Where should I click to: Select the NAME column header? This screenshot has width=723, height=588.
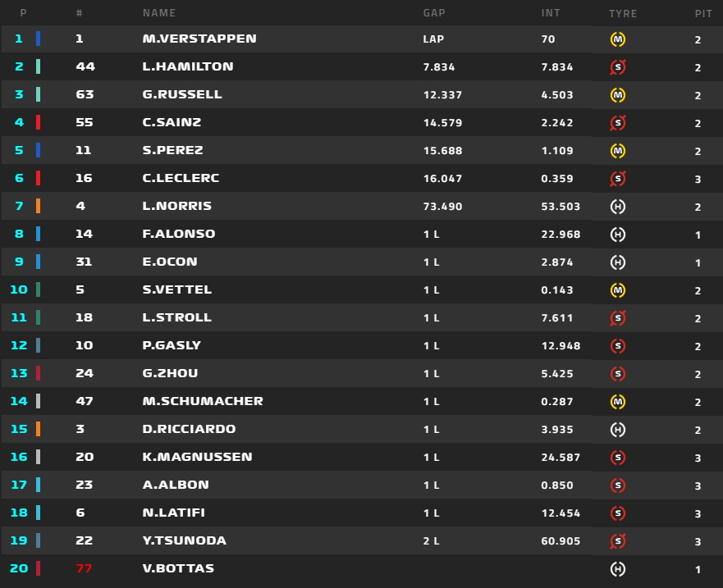[159, 13]
